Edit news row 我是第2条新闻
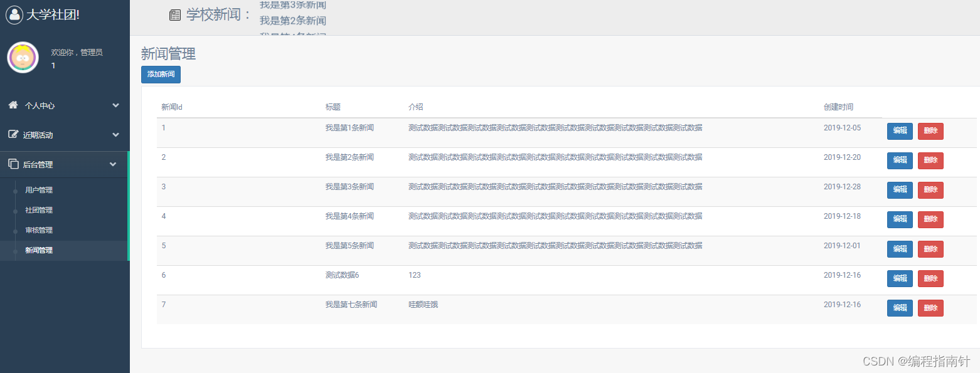 click(x=900, y=160)
